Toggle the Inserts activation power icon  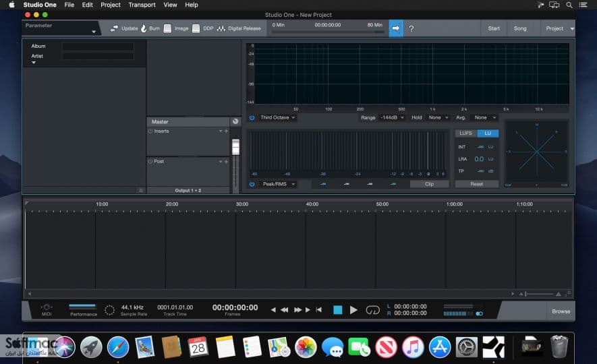pos(150,131)
